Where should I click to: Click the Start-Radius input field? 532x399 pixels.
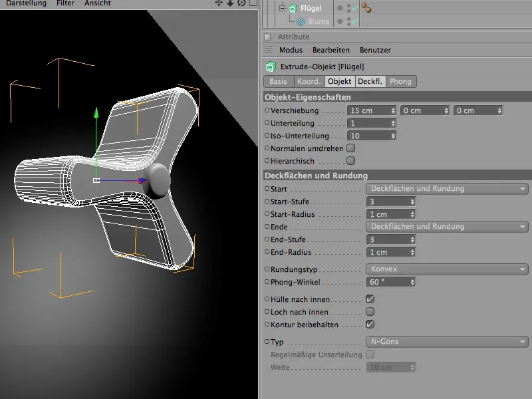(387, 214)
